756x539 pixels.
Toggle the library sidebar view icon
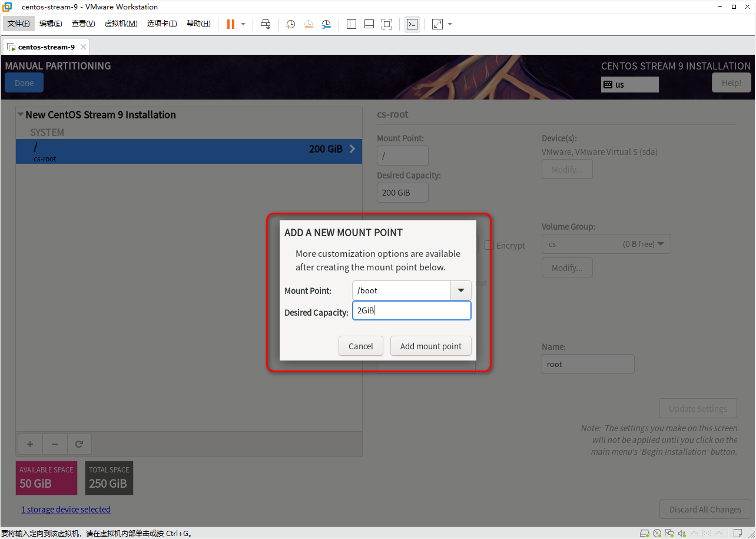[x=352, y=24]
